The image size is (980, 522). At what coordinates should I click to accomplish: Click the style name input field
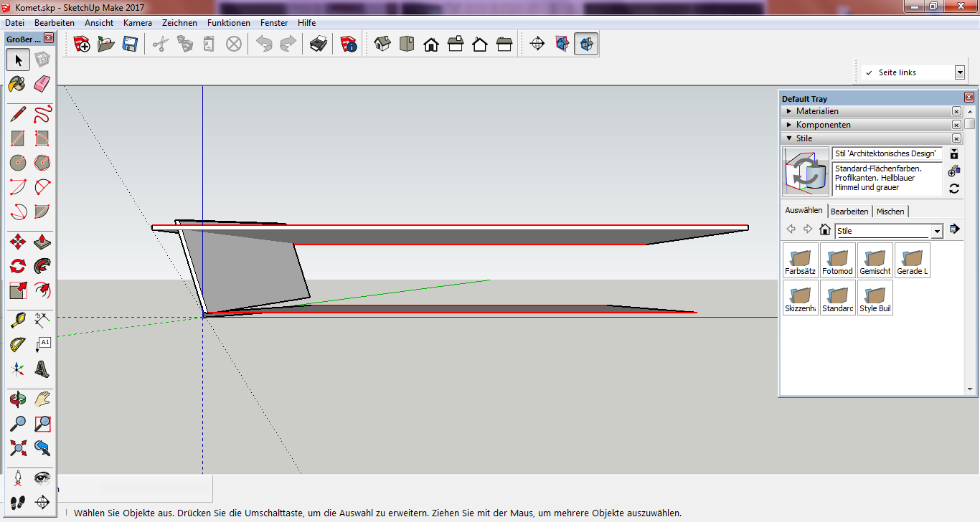pos(887,153)
